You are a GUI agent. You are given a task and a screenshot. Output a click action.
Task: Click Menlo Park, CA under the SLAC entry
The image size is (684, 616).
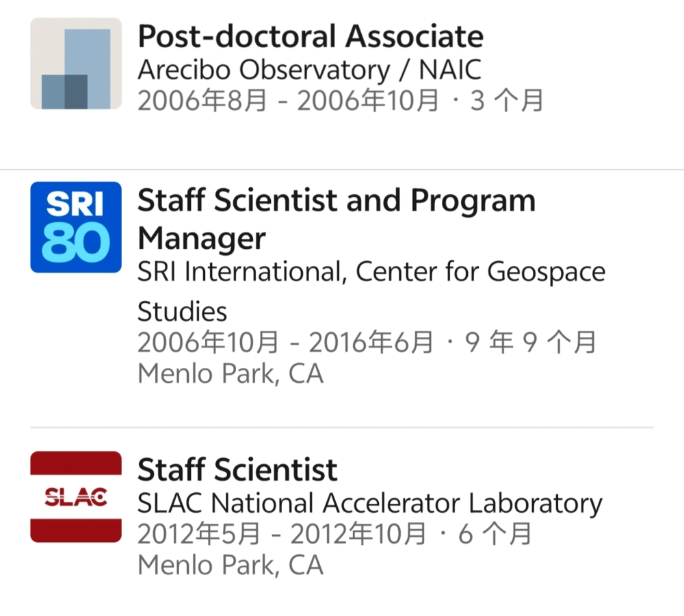coord(230,565)
